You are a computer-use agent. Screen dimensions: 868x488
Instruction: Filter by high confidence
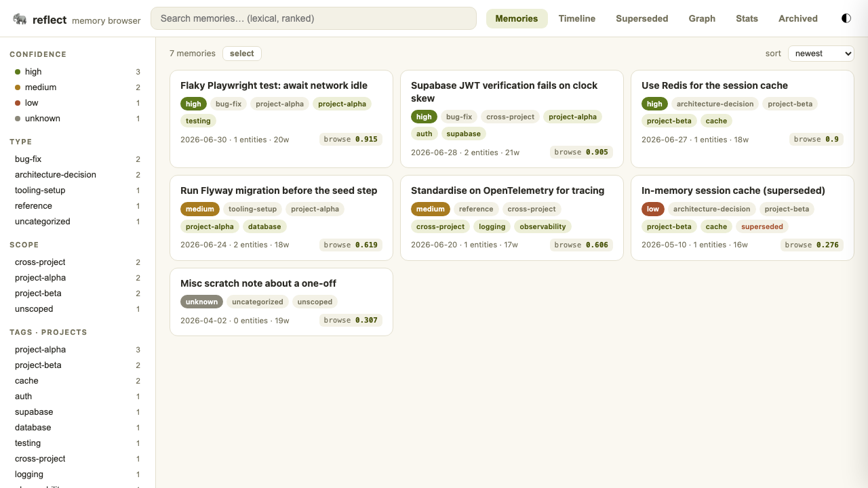[77, 72]
